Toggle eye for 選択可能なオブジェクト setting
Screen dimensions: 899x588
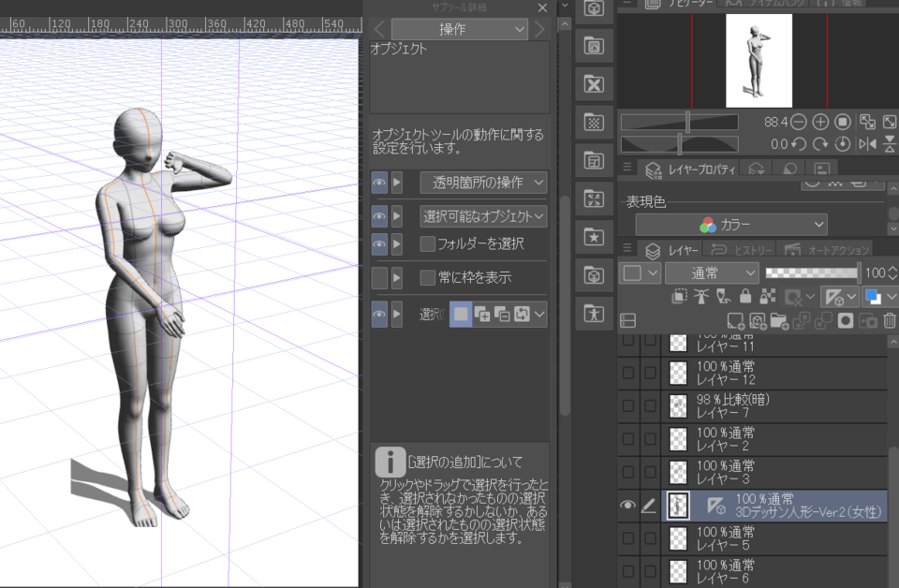pos(379,216)
